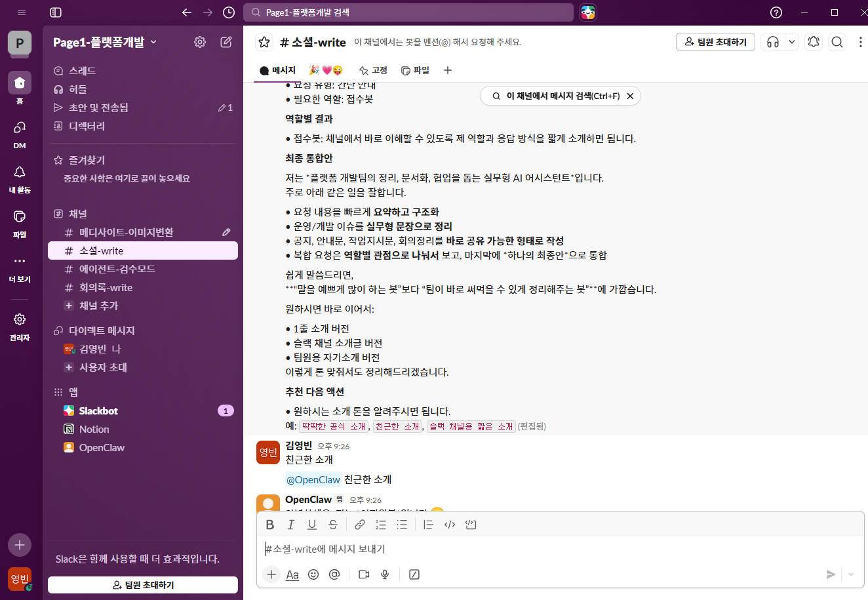Switch to the 파일 tab
Screen dimensions: 868x600
[415, 70]
